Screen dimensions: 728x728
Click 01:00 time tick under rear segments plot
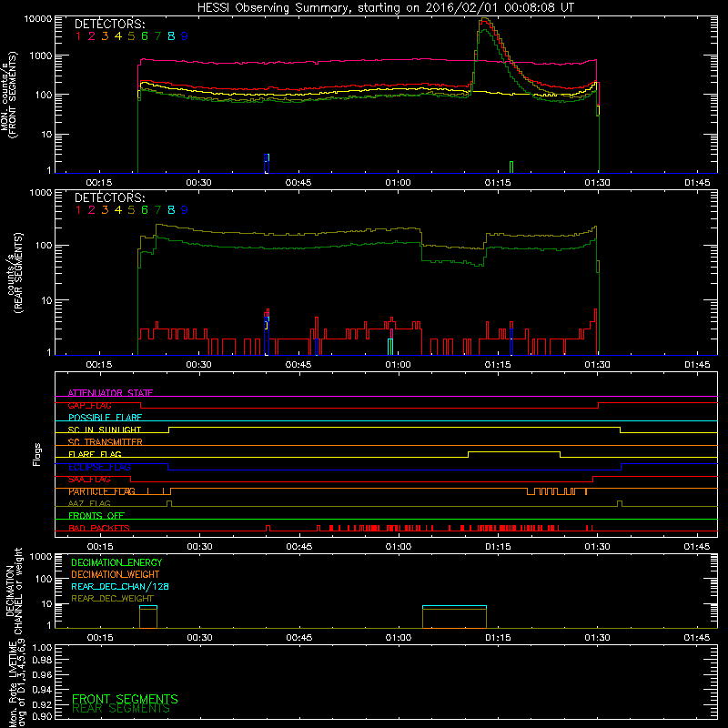(398, 365)
